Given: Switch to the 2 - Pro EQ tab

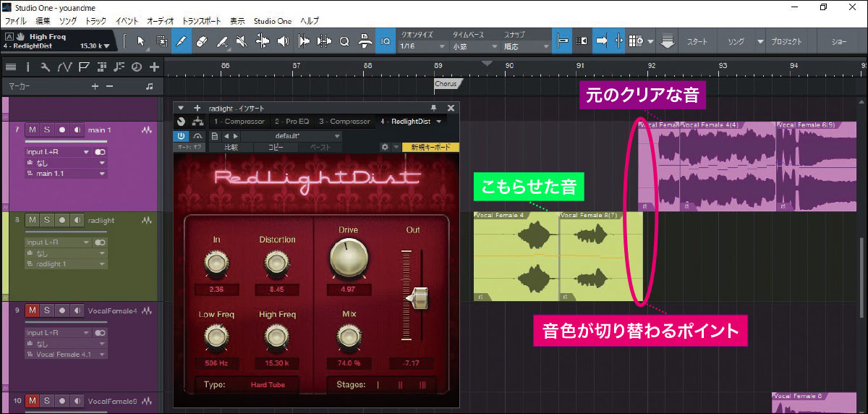Looking at the screenshot, I should [x=292, y=122].
